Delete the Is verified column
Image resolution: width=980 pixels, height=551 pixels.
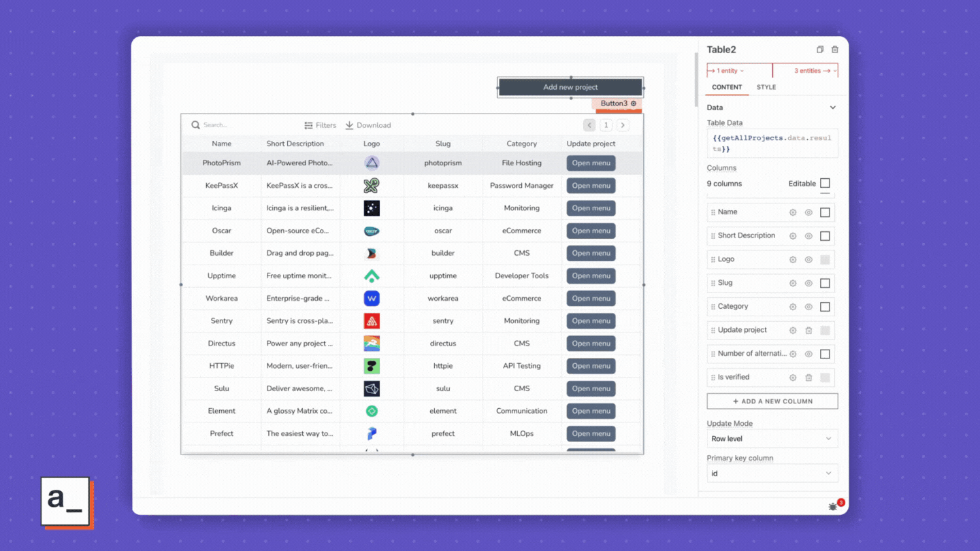click(x=808, y=378)
